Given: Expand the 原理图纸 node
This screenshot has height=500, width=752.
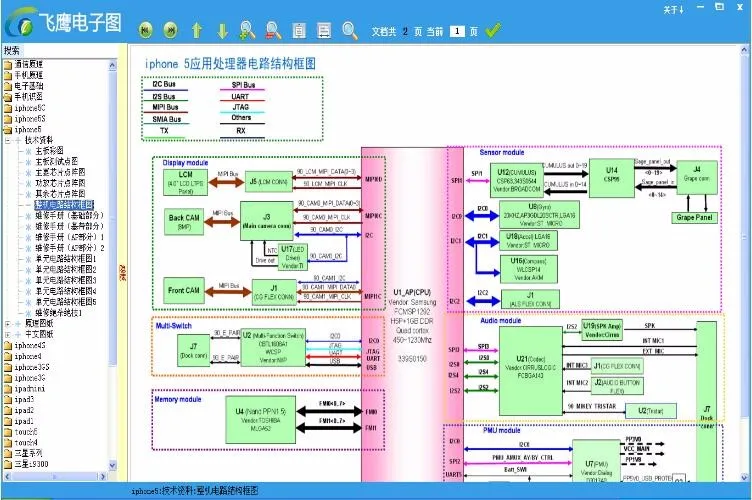Looking at the screenshot, I should 8,324.
